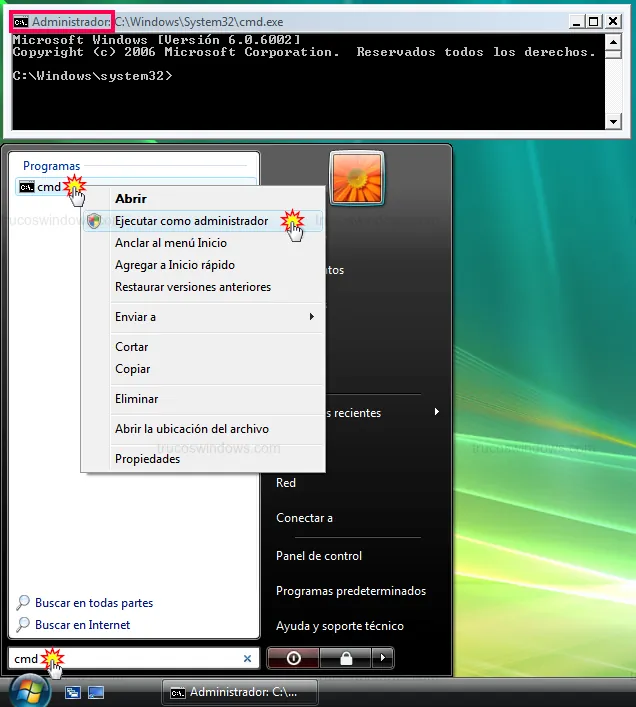Click Administrador cmd taskbar button

pos(240,692)
